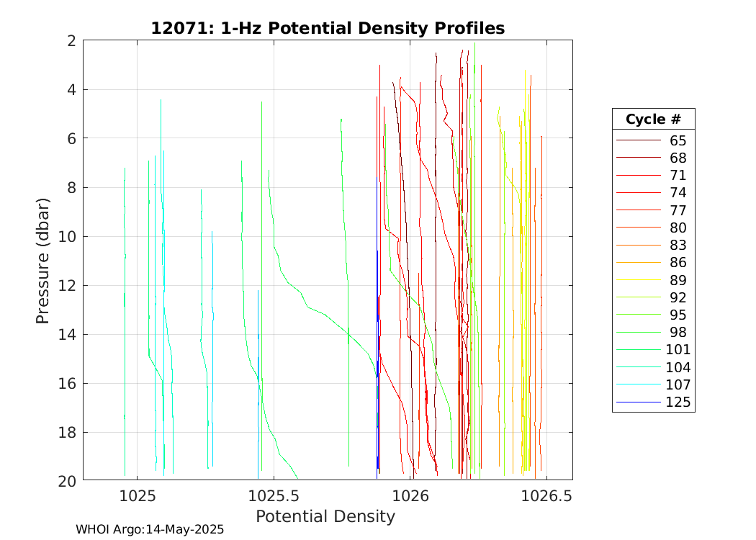Click the Cycle 65 legend entry
This screenshot has height=540, width=756.
(x=652, y=140)
